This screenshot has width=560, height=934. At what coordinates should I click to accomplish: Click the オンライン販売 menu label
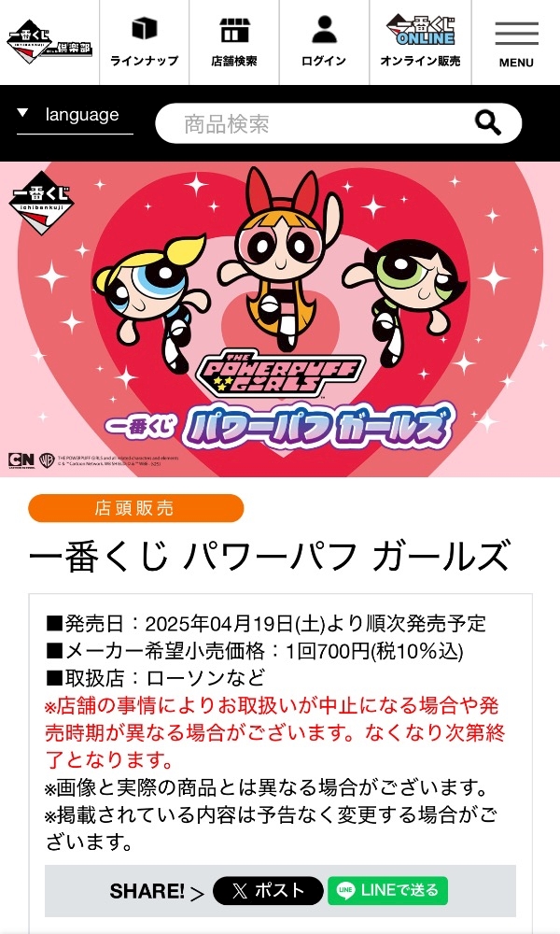tap(420, 61)
